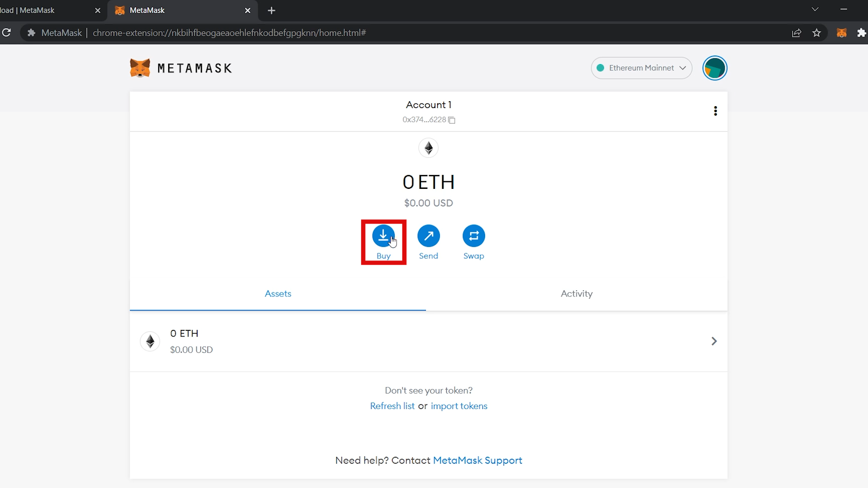The width and height of the screenshot is (868, 488).
Task: Click the Refresh list link
Action: pos(392,406)
